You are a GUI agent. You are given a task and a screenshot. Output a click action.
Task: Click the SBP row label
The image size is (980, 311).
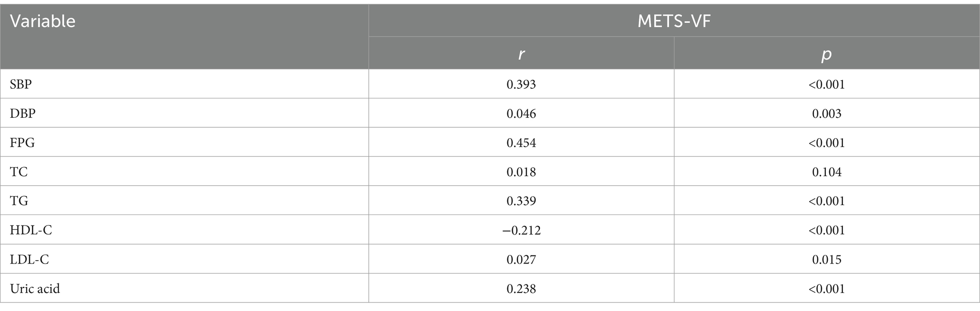tap(21, 85)
